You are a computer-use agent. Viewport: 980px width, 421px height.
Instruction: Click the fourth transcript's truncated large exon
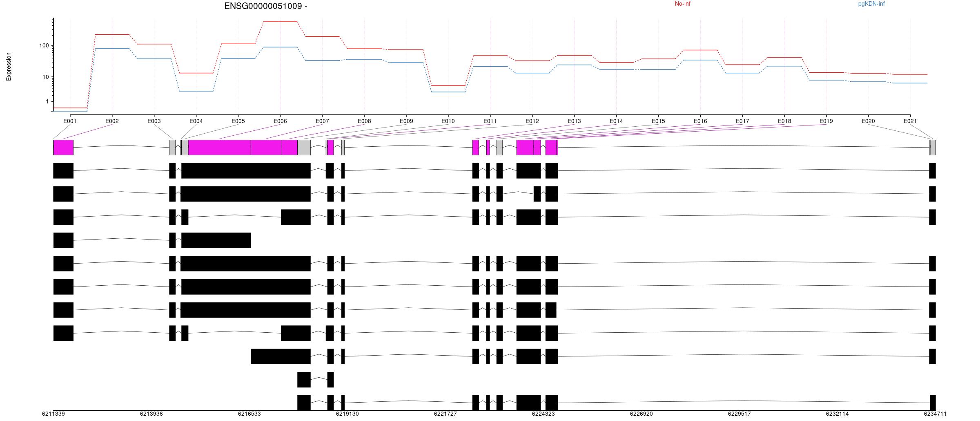pos(216,240)
